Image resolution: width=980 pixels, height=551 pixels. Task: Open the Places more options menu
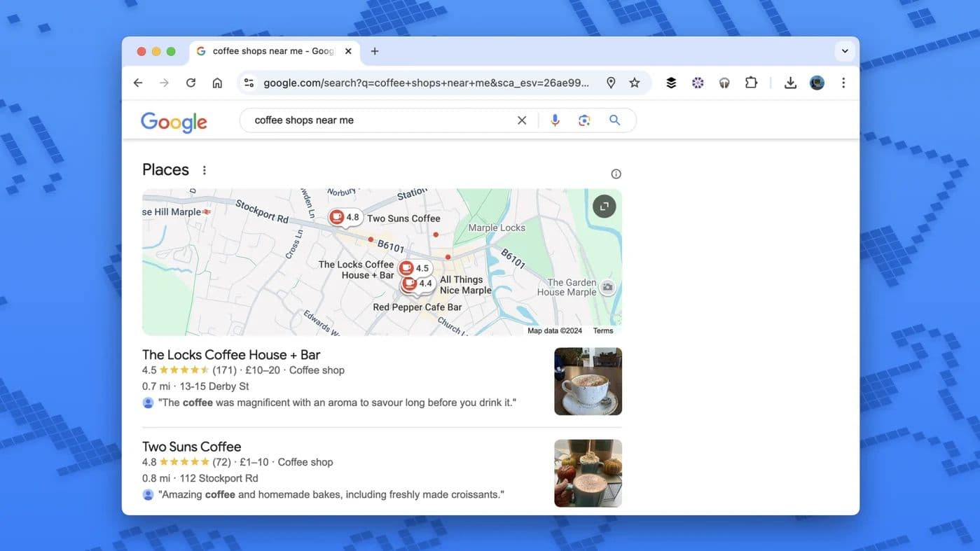[x=205, y=170]
